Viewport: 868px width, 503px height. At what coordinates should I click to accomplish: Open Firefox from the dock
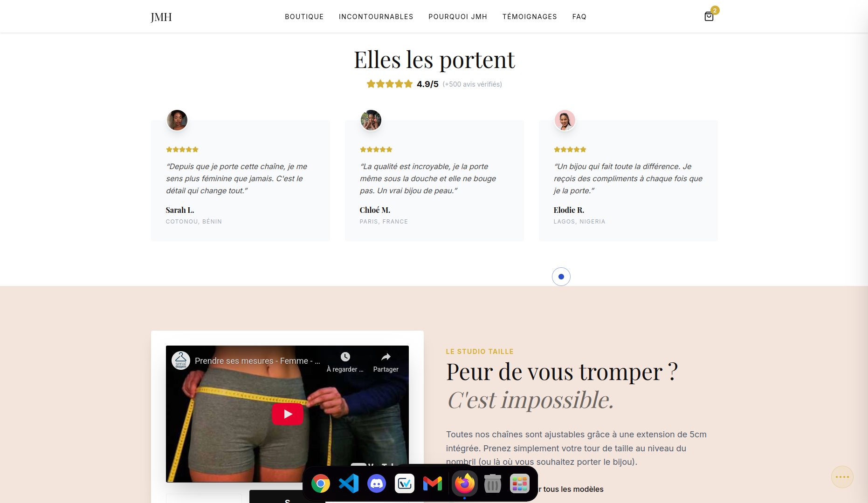point(465,484)
